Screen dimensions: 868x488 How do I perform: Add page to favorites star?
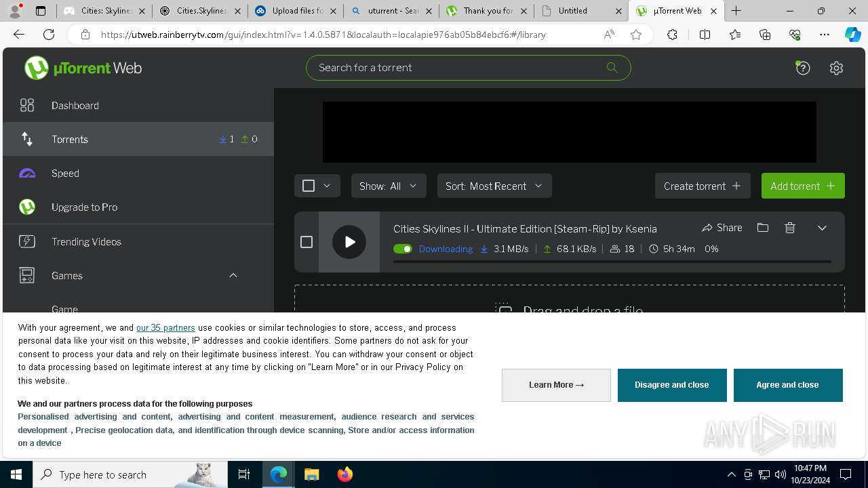coord(636,35)
